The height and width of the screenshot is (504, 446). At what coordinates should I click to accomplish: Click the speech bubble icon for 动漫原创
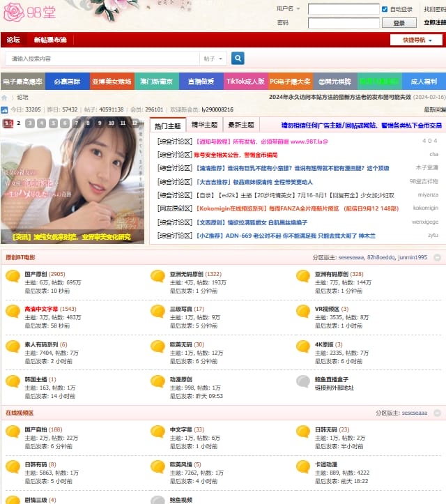click(158, 382)
